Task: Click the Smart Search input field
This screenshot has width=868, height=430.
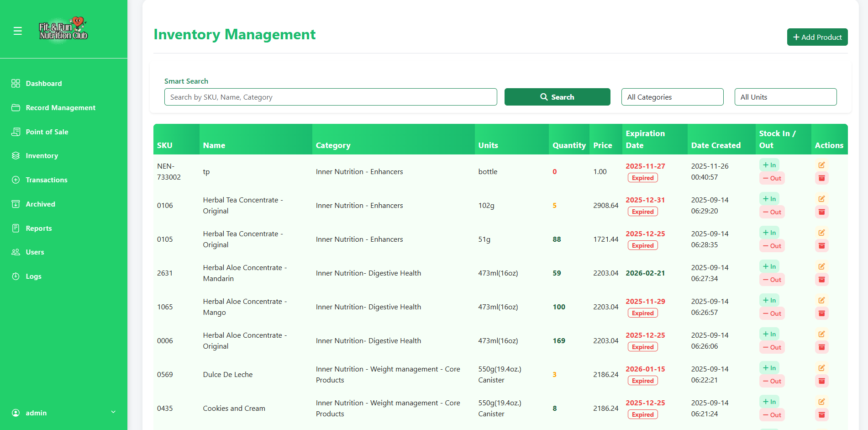Action: click(x=331, y=97)
